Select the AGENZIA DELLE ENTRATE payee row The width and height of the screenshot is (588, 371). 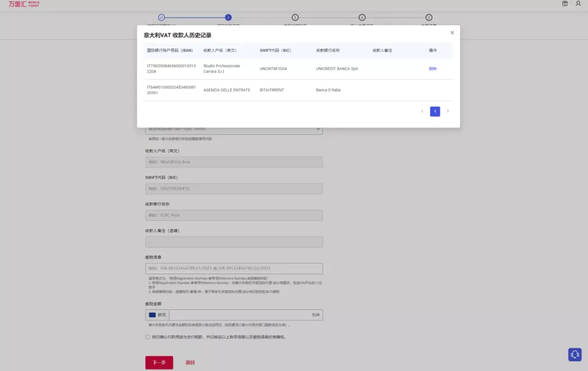[298, 90]
